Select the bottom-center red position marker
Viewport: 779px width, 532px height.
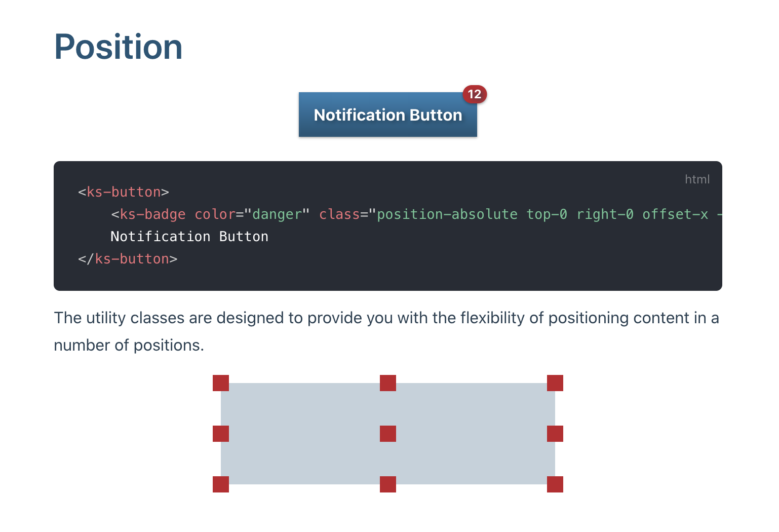pyautogui.click(x=388, y=484)
